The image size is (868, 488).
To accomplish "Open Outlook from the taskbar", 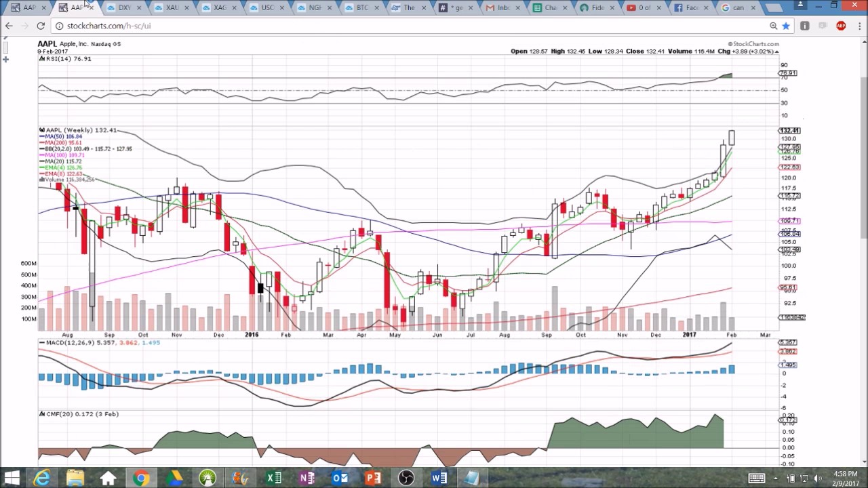I will [340, 479].
